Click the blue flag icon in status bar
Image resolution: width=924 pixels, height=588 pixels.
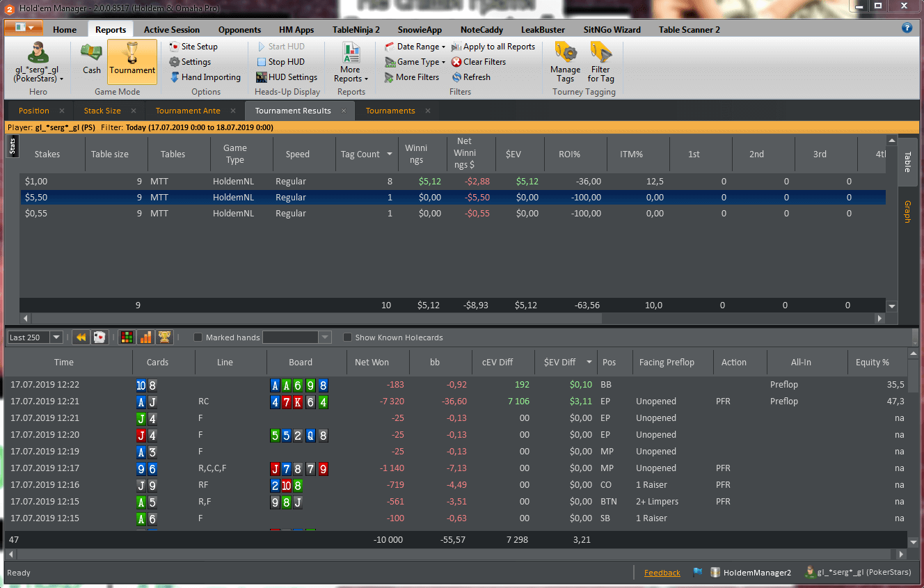pyautogui.click(x=698, y=573)
